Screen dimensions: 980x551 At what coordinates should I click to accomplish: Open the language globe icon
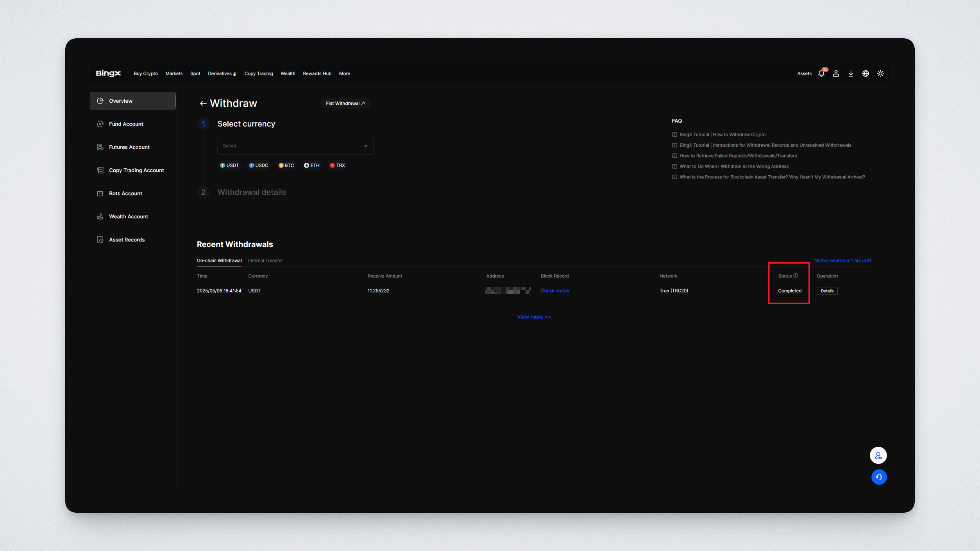pyautogui.click(x=866, y=73)
